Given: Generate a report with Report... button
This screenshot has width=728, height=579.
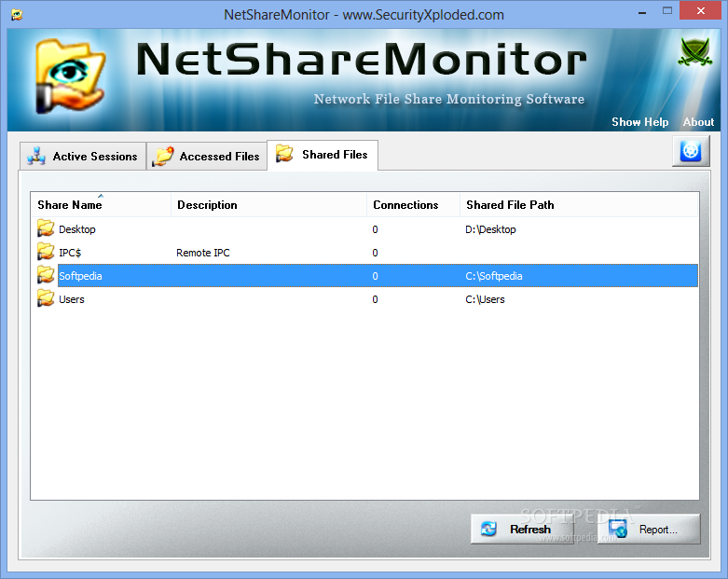Looking at the screenshot, I should 649,529.
